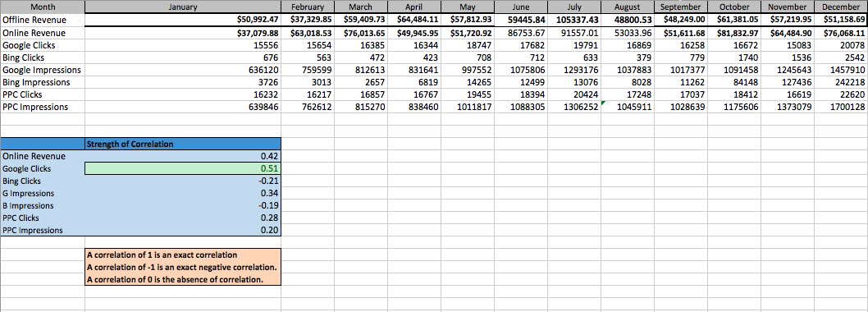Select the August column header
Viewport: 868px width, 312px height.
pyautogui.click(x=627, y=7)
